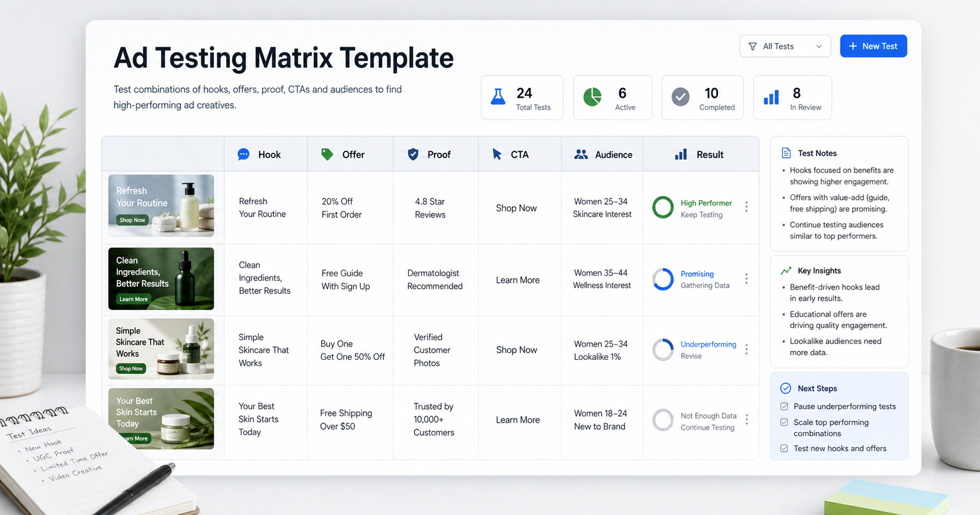Sort by the Result column header
The width and height of the screenshot is (980, 515).
701,154
